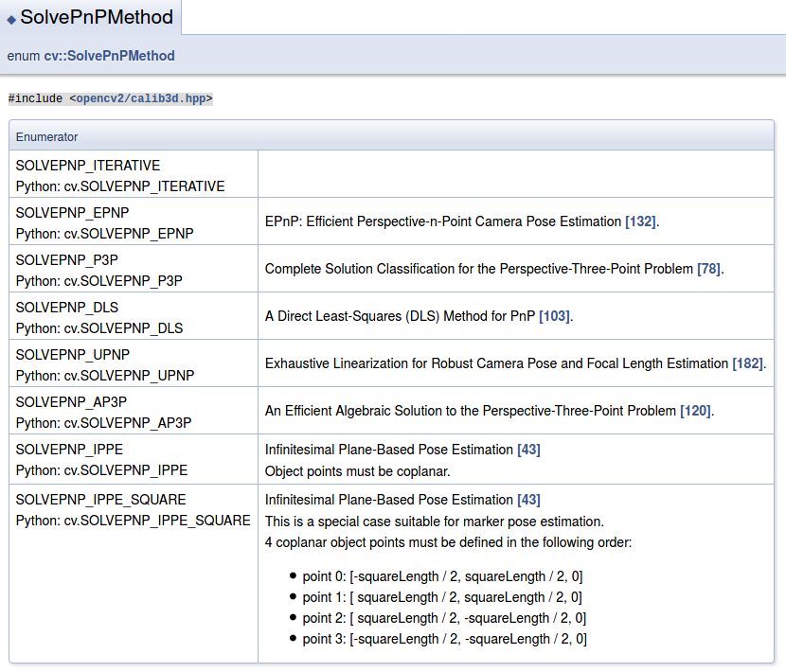Follow citation [132] for EPnP
Screen dimensions: 786x672
640,221
